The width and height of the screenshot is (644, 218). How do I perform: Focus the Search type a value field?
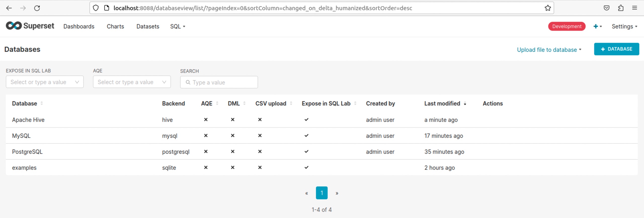click(x=219, y=82)
